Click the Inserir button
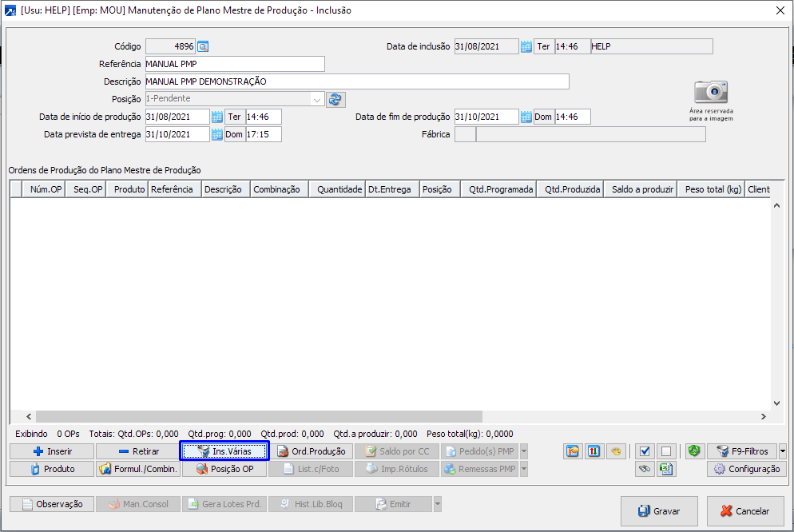 (x=52, y=451)
